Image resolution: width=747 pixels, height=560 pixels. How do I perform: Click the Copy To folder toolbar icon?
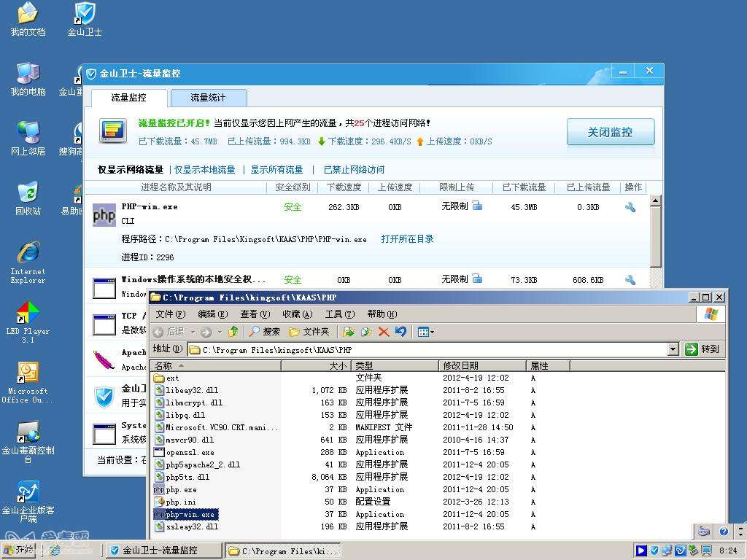pos(366,332)
